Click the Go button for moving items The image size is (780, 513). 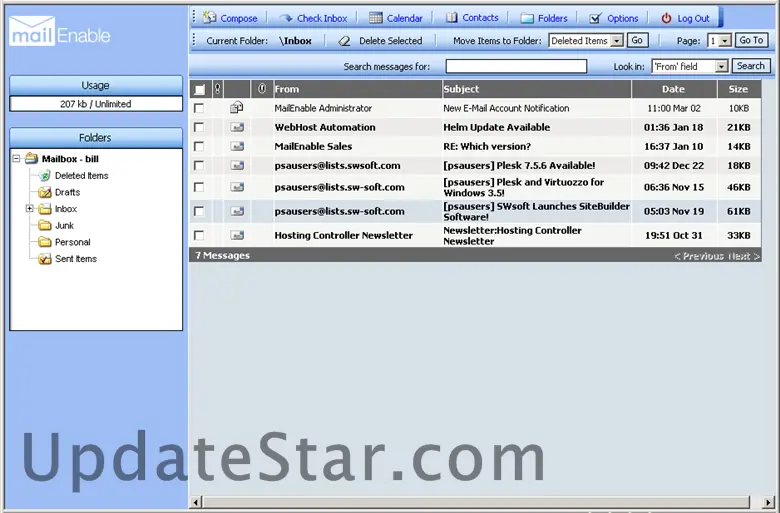pos(637,40)
